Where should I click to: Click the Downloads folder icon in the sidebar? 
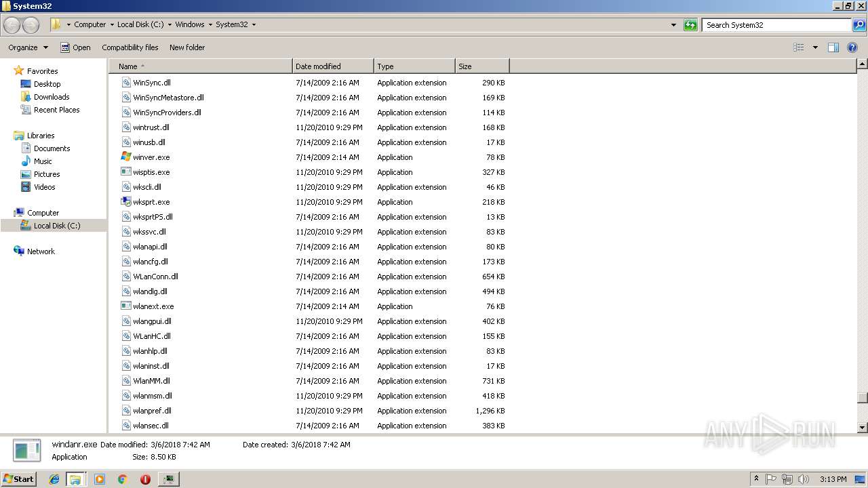(x=26, y=97)
